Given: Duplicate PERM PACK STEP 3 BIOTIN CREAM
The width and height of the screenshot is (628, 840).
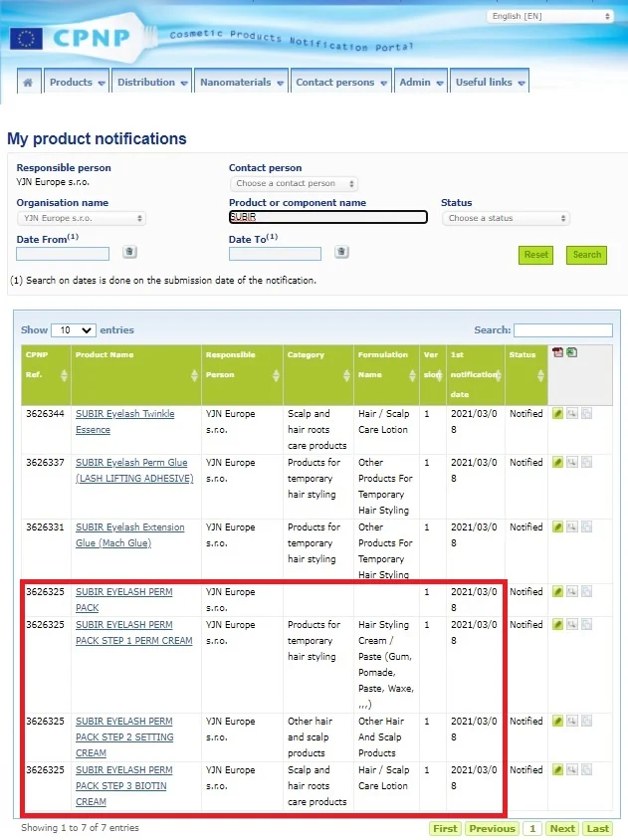Looking at the screenshot, I should (x=587, y=769).
